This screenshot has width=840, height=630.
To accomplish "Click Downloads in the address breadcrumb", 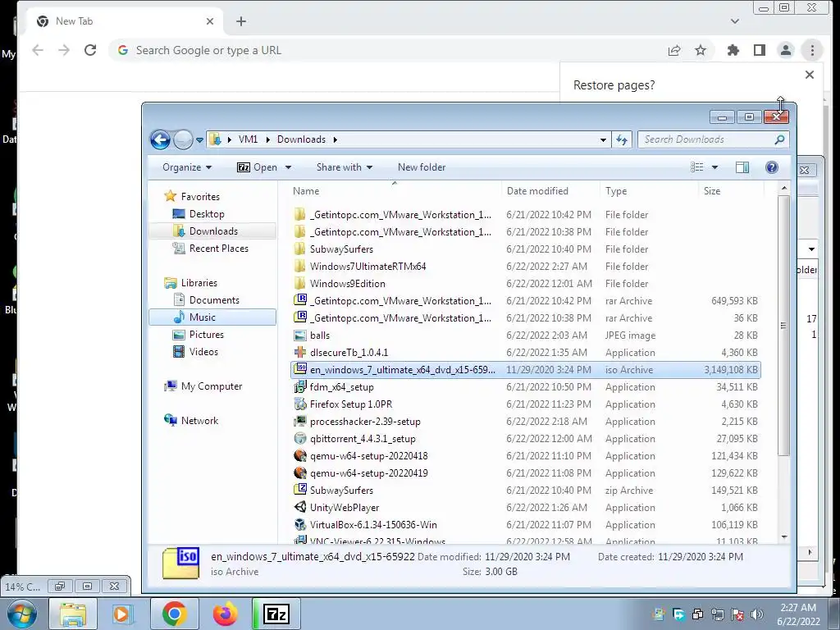I will pos(301,139).
